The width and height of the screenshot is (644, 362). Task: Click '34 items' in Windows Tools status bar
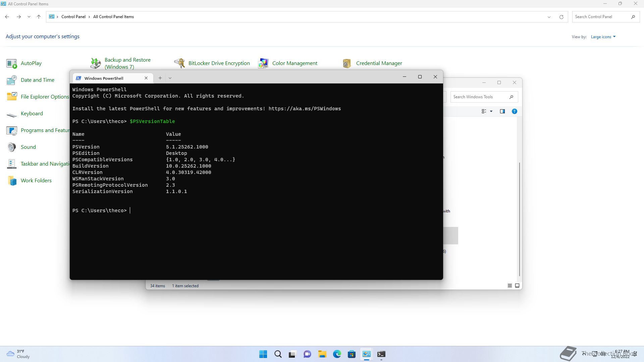pos(158,286)
